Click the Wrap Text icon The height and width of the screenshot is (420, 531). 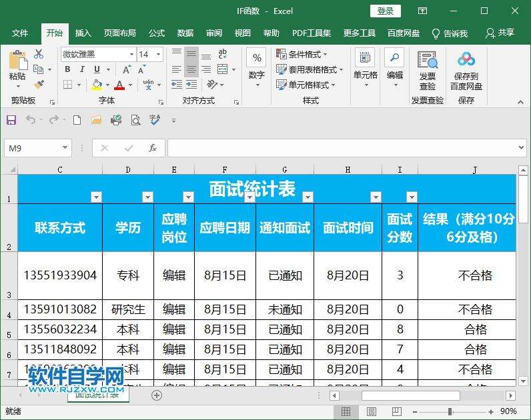point(223,53)
